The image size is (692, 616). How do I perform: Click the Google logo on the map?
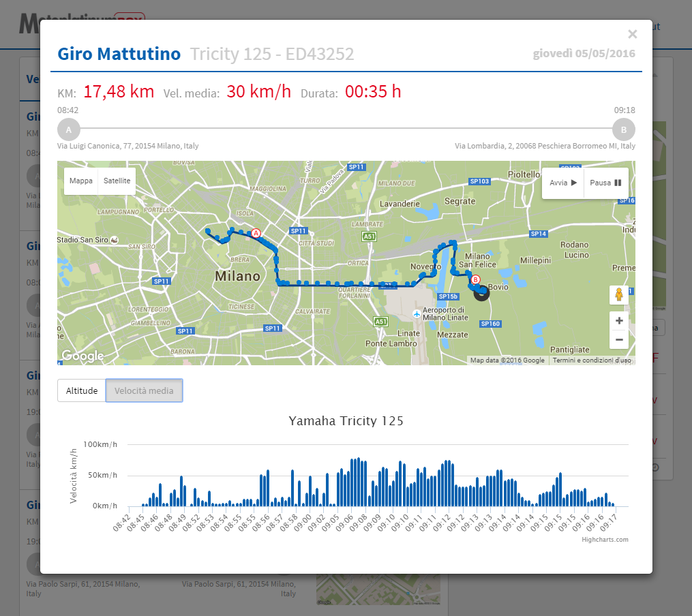[82, 356]
